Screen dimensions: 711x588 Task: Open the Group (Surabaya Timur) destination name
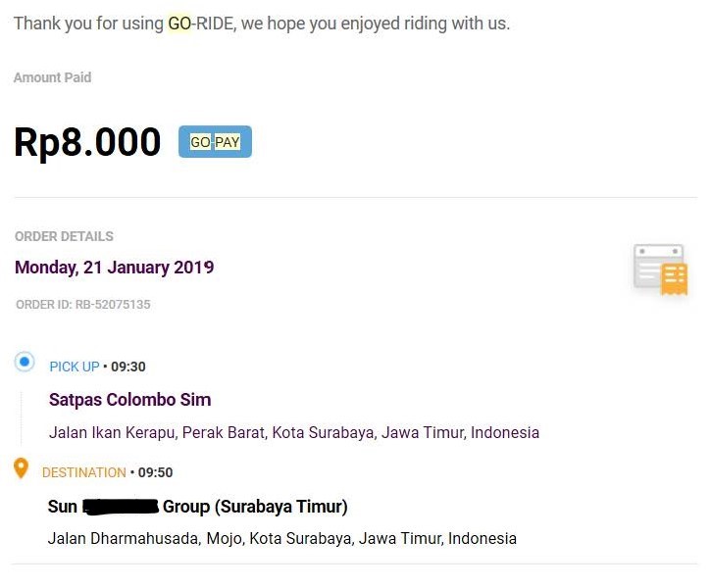(x=255, y=507)
